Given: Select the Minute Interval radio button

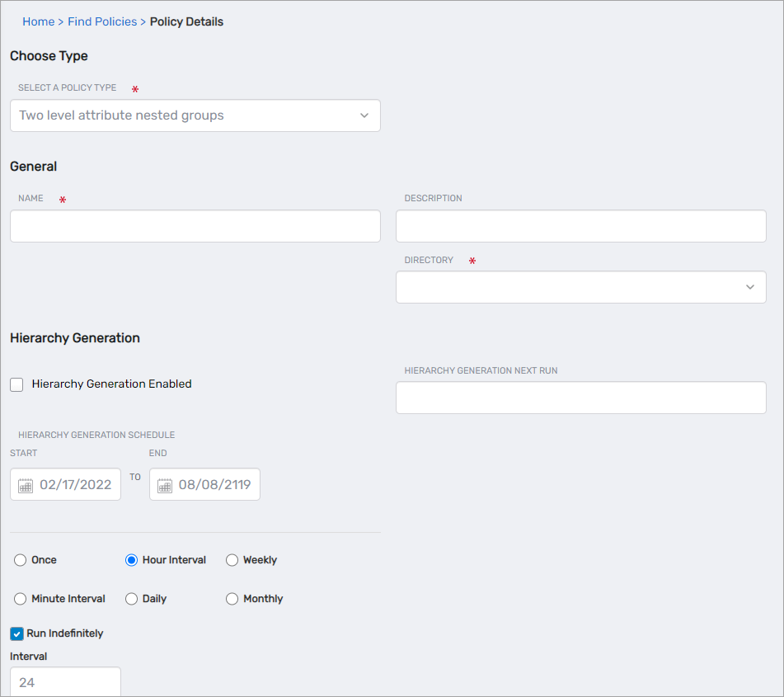Looking at the screenshot, I should point(21,599).
